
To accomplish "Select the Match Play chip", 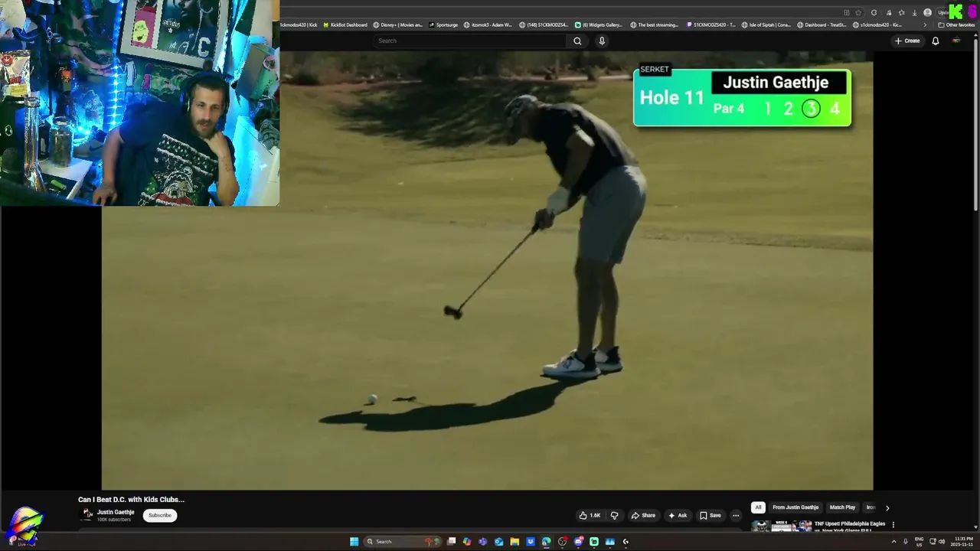I will (x=842, y=507).
